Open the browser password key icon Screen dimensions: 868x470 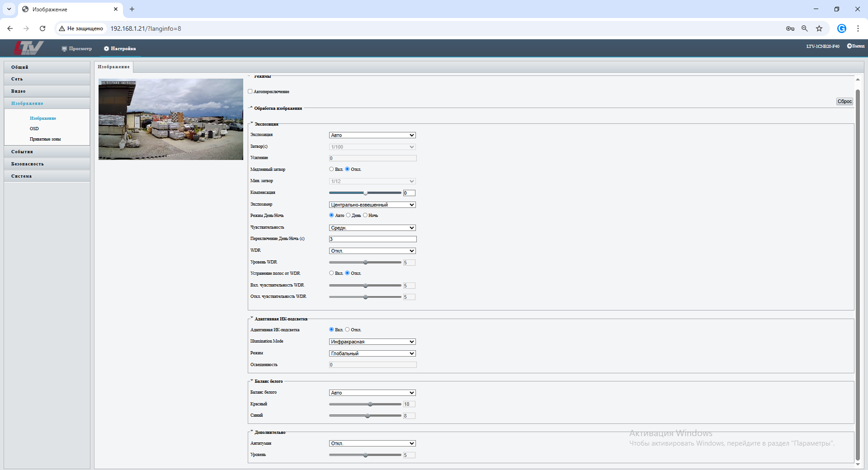pyautogui.click(x=790, y=28)
